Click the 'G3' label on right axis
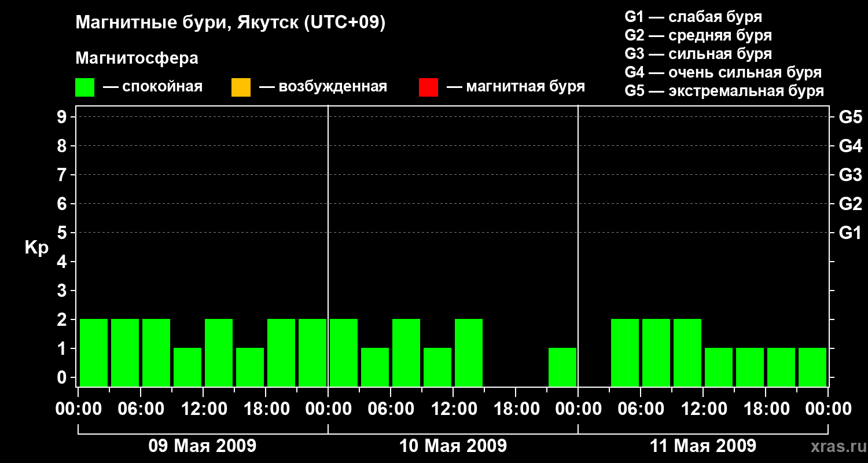Screen dimensions: 868x463 pyautogui.click(x=850, y=175)
